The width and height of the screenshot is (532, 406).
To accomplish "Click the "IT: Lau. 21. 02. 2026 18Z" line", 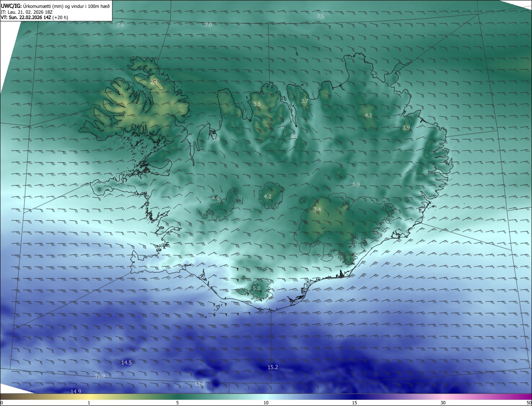I will tap(27, 12).
